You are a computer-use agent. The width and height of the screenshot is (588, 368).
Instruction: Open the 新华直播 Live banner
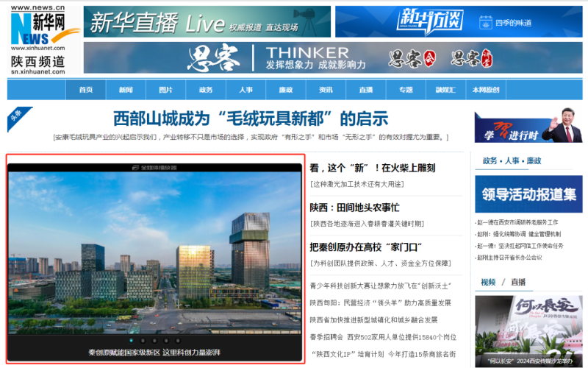pos(205,22)
